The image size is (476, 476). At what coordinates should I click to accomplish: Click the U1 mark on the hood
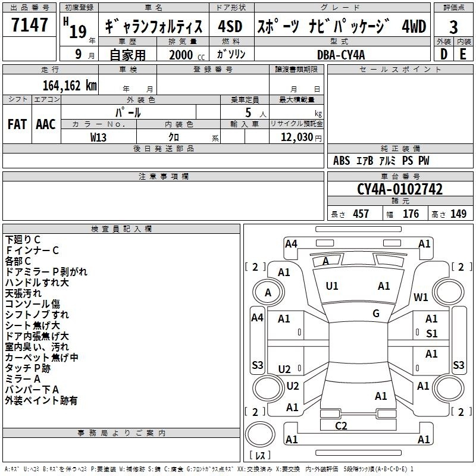pos(332,286)
